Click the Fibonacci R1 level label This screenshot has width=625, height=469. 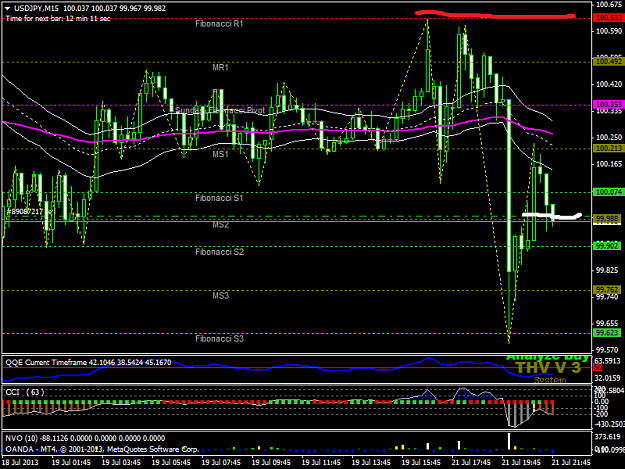point(219,24)
